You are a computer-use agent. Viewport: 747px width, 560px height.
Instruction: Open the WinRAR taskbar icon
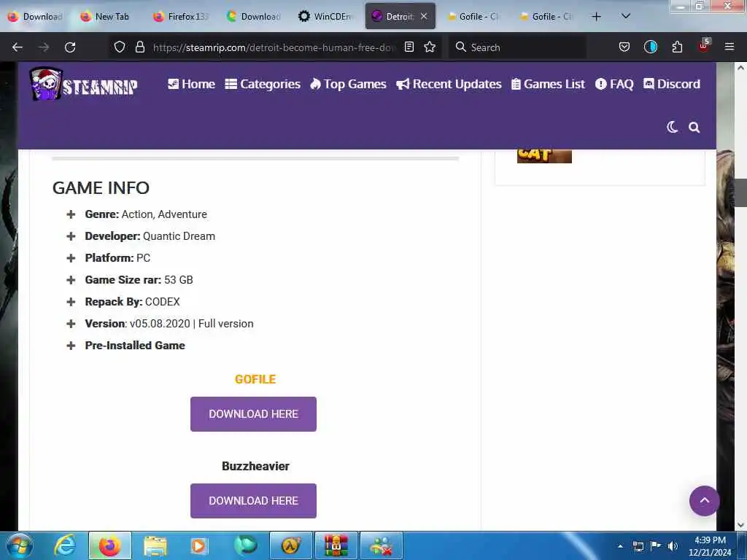[x=336, y=545]
